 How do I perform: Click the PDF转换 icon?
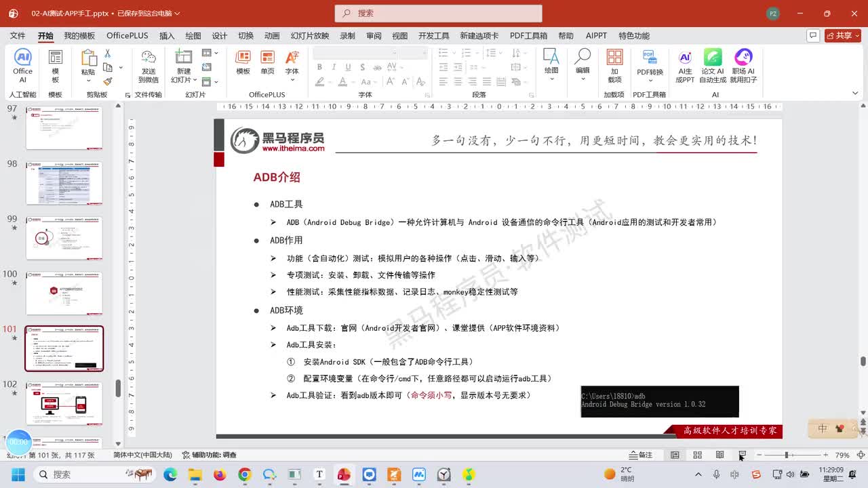649,58
